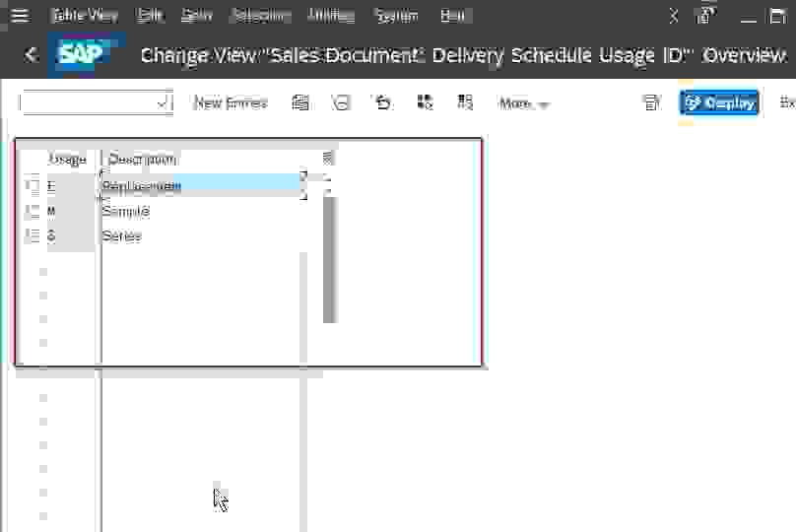This screenshot has width=796, height=532.
Task: Expand the More toolbar dropdown
Action: coord(524,103)
